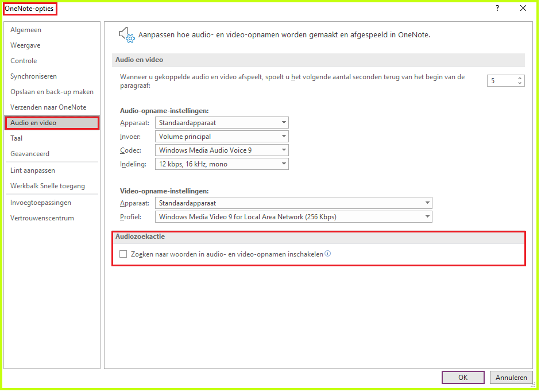Open the Indeling dropdown showing 12 kbps
The image size is (541, 392).
coord(222,165)
